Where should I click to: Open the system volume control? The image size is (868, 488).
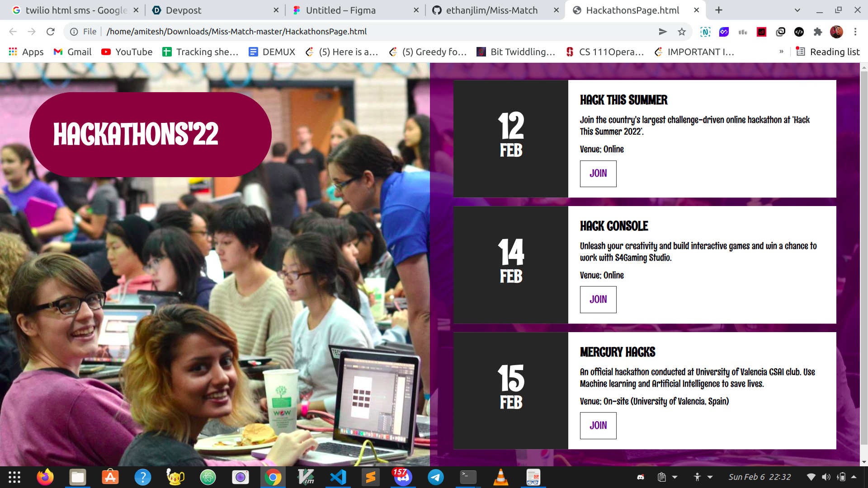pyautogui.click(x=826, y=477)
